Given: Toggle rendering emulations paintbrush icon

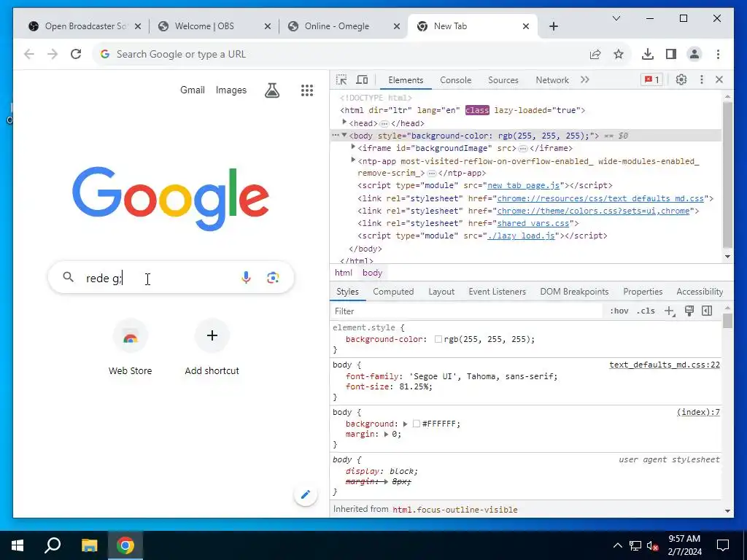Looking at the screenshot, I should click(689, 311).
